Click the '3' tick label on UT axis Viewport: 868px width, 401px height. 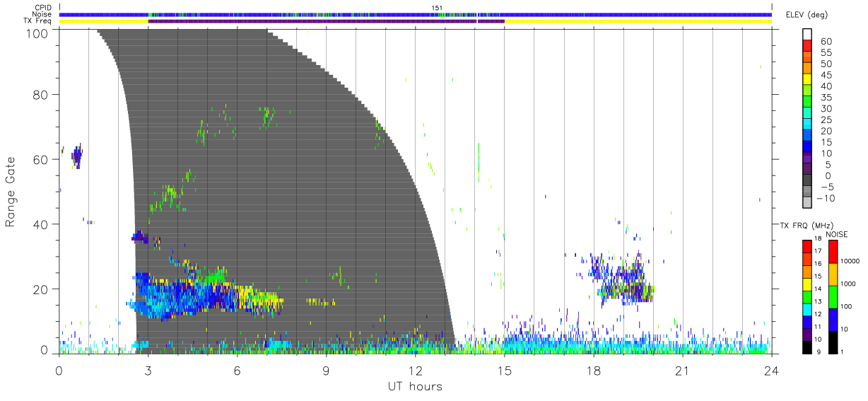pos(148,371)
